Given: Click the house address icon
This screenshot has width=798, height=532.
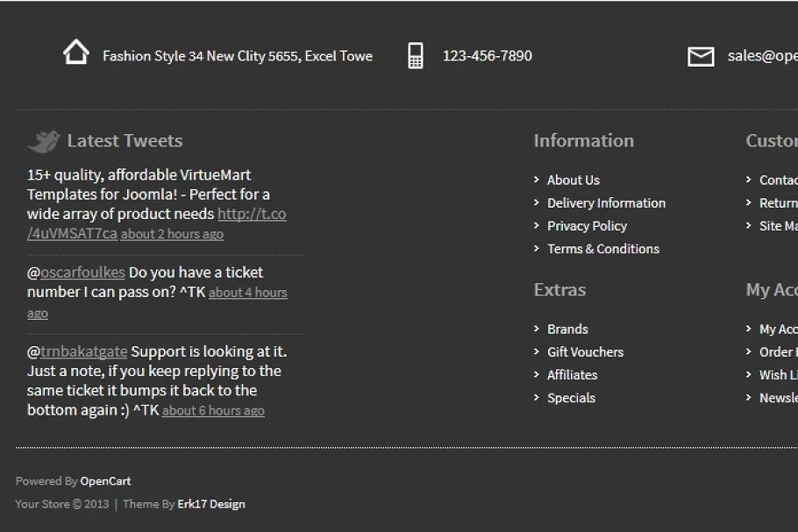Looking at the screenshot, I should 76,53.
